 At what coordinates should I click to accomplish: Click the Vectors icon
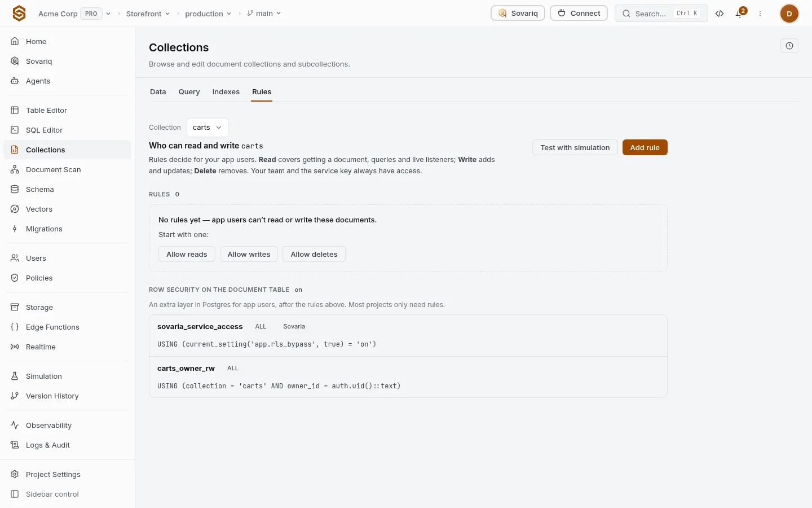[x=15, y=209]
